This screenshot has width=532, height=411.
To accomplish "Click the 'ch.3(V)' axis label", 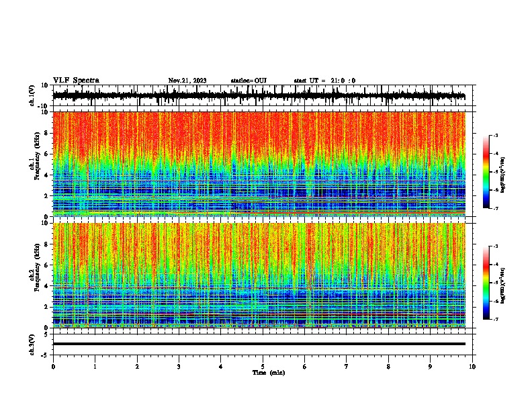I will coord(32,345).
